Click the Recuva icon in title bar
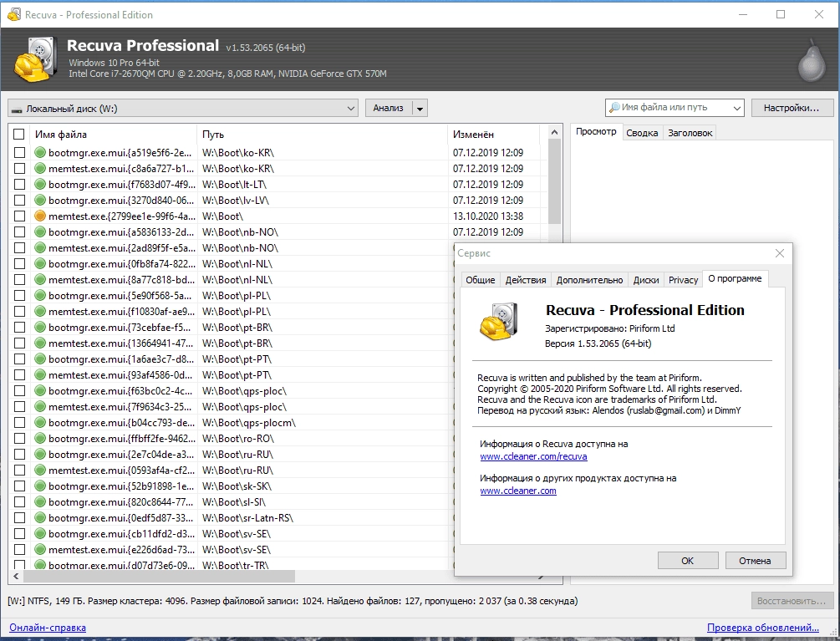 click(x=14, y=14)
